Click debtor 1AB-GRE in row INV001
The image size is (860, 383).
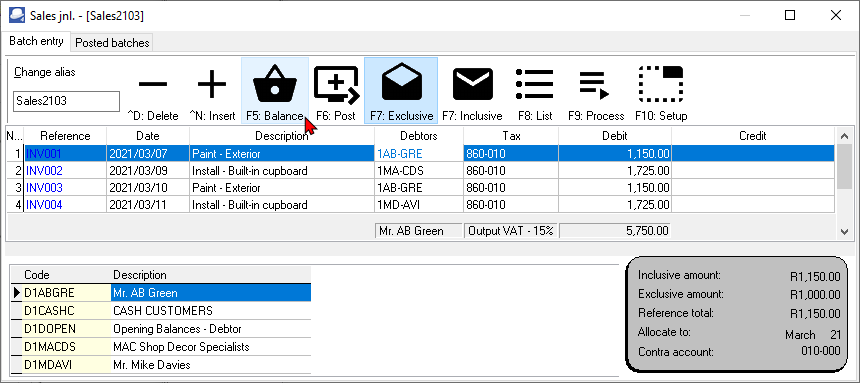tap(419, 154)
